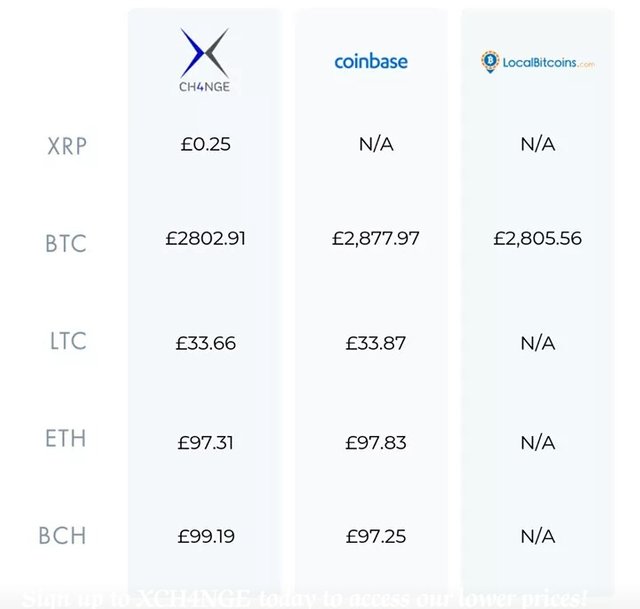Click Coinbase XRP N/A cell
The image size is (640, 609).
376,144
